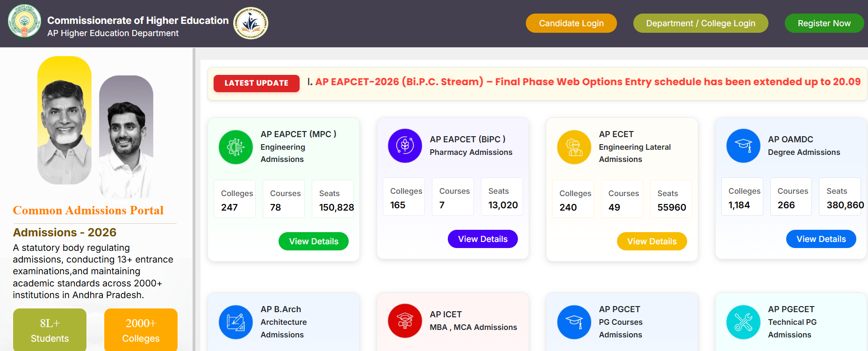Open the AP EAPCET-2026 Bi.P.C. update notice

pos(587,82)
